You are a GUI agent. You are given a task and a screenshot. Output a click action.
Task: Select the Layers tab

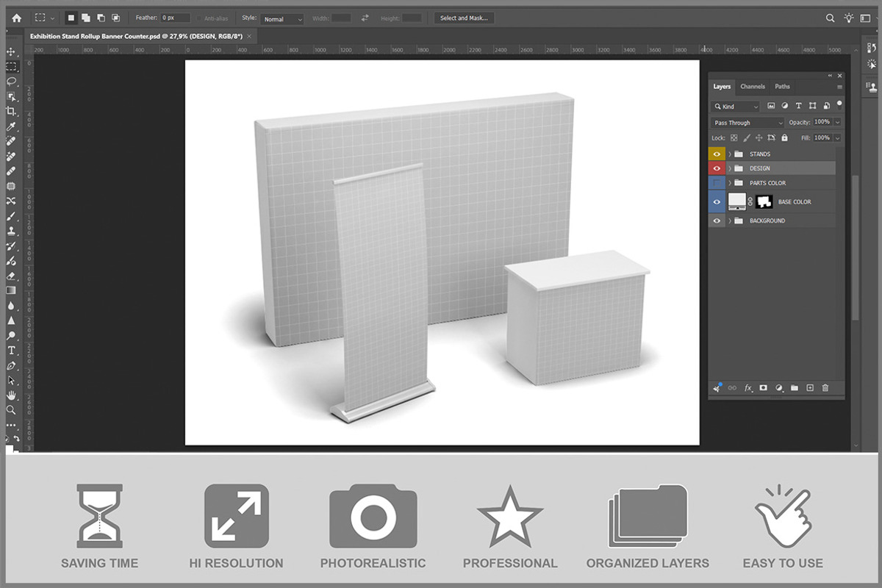[722, 87]
